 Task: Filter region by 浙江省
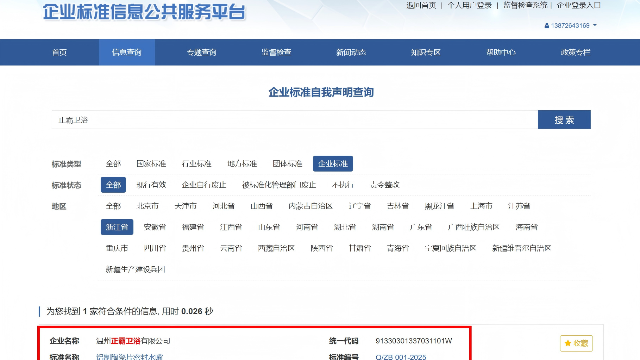(x=117, y=227)
